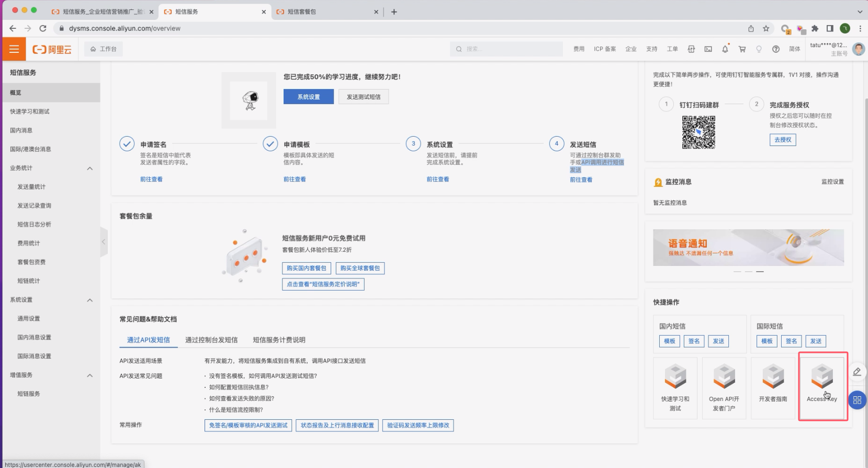Open 监控设置 link
Screen dimensions: 868x468
point(832,182)
